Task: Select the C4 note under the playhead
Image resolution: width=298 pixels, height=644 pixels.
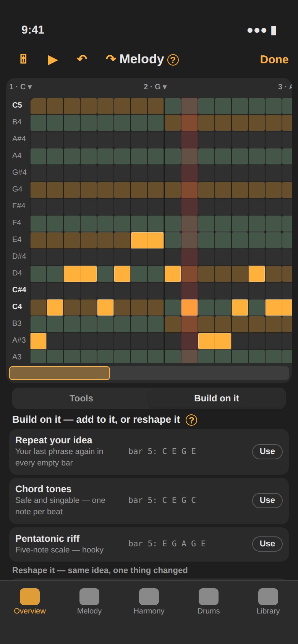Action: (x=189, y=308)
